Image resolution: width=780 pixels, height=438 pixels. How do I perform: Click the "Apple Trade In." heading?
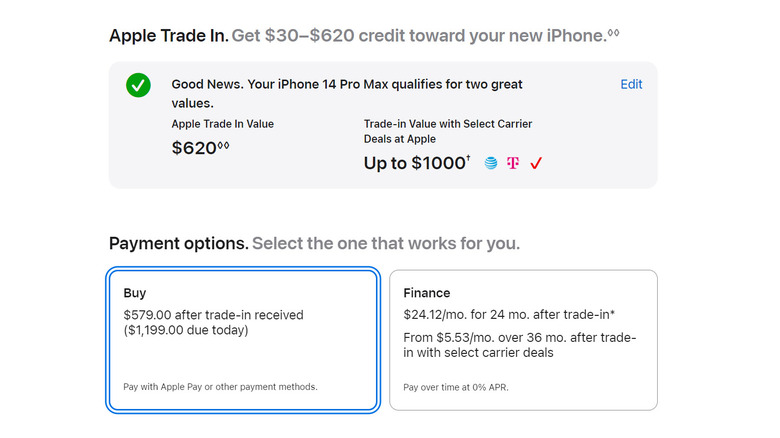[x=168, y=36]
